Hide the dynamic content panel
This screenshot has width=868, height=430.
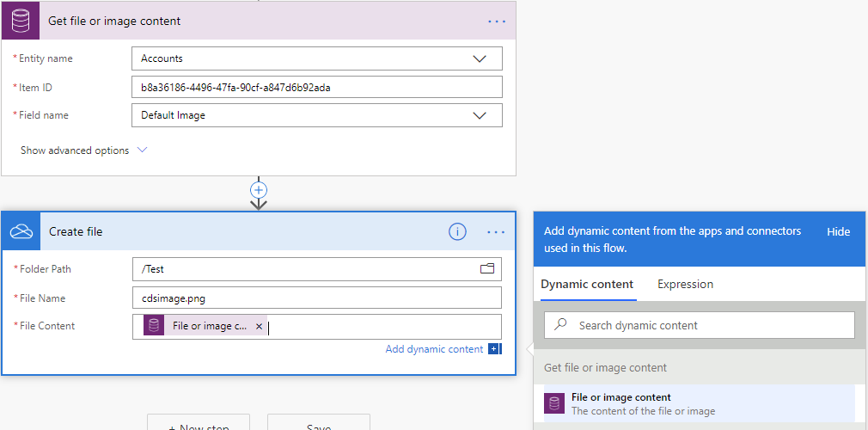click(x=838, y=231)
